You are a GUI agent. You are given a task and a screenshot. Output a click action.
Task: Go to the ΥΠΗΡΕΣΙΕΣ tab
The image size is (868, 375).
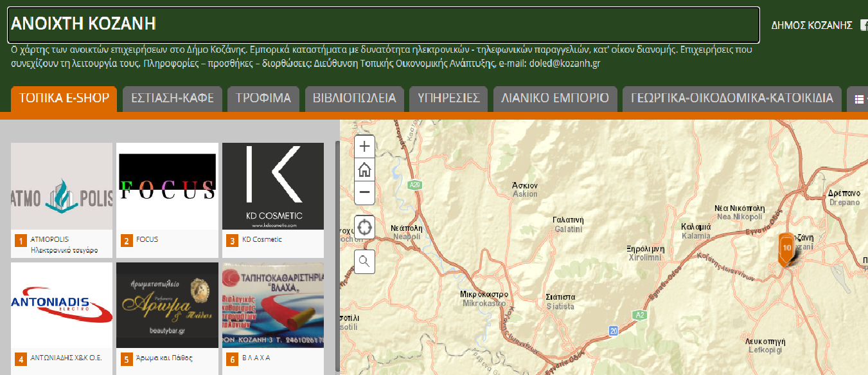(448, 98)
